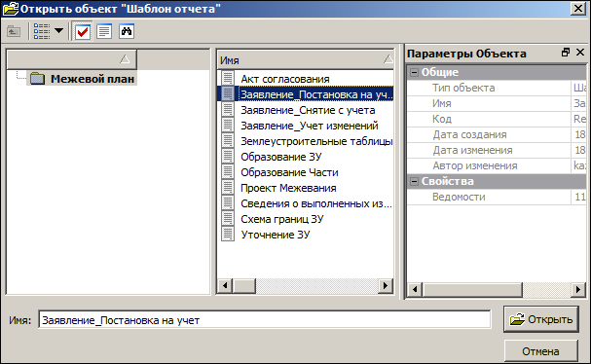Screen dimensions: 591x364
Task: Click the parameters panel right scroll arrow
Action: pyautogui.click(x=578, y=289)
